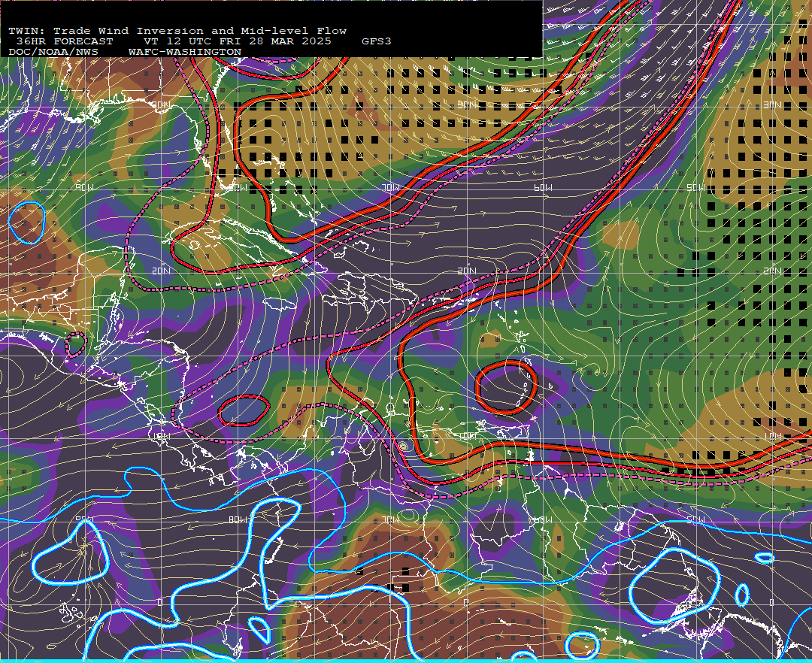Click the 60W longitude label in the Atlantic
The width and height of the screenshot is (812, 663).
(x=543, y=187)
